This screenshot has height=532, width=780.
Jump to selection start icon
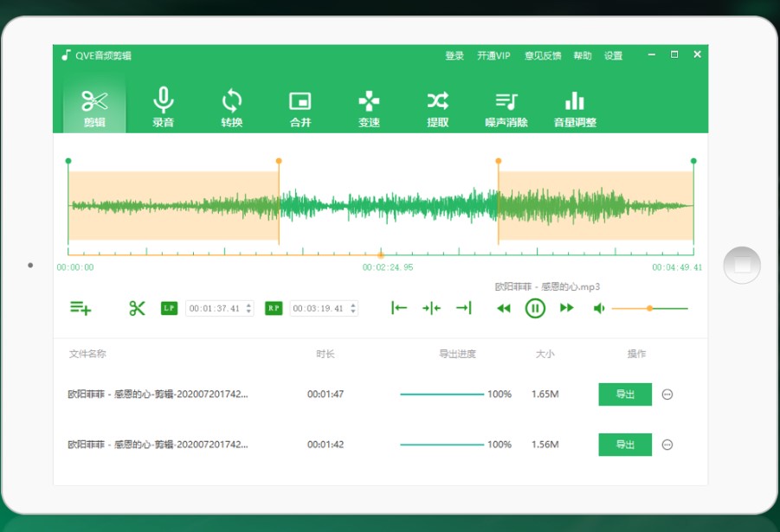(x=399, y=308)
